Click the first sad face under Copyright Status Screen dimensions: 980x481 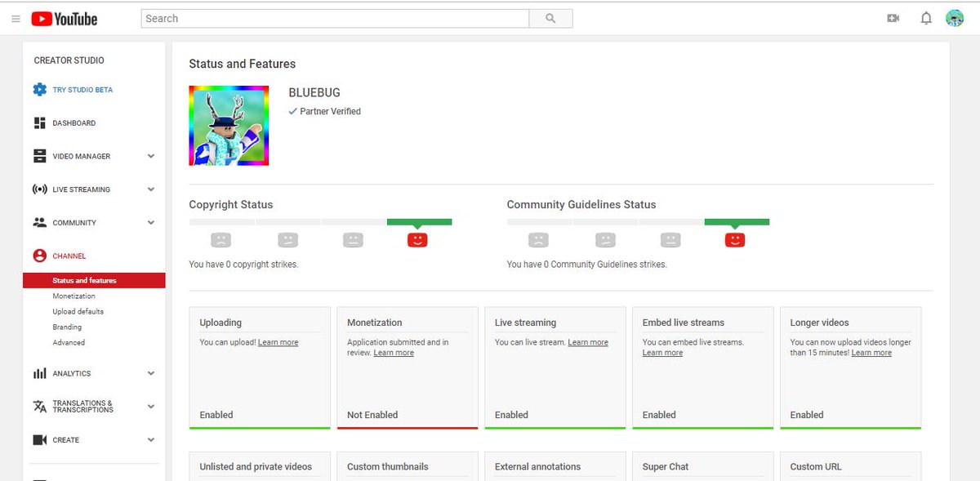(x=220, y=240)
